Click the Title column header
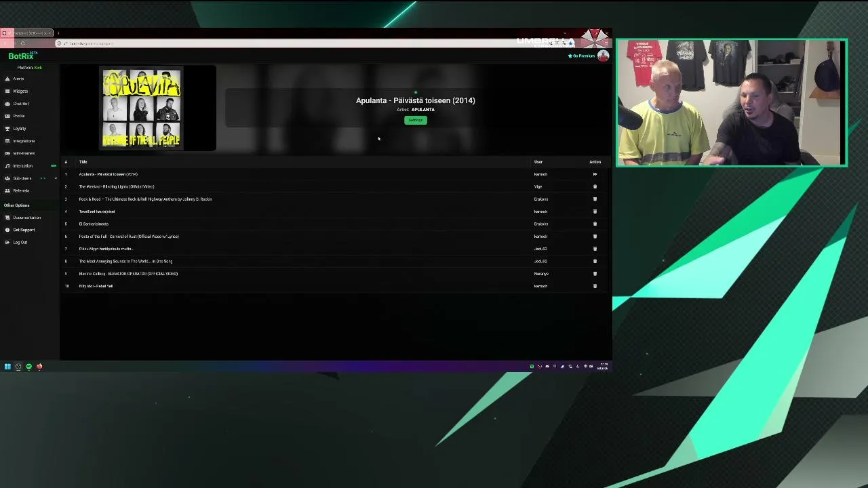 [x=83, y=162]
